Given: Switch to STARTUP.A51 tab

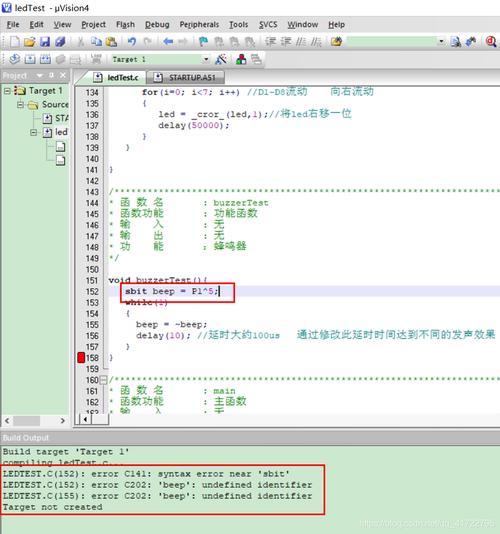Looking at the screenshot, I should [186, 78].
